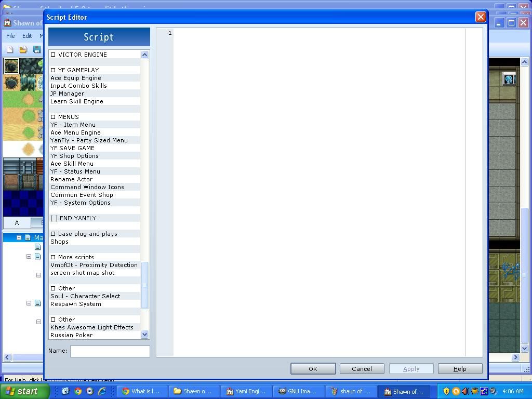The image size is (532, 399).
Task: Select the dark hole tile in the tileset palette
Action: click(11, 66)
